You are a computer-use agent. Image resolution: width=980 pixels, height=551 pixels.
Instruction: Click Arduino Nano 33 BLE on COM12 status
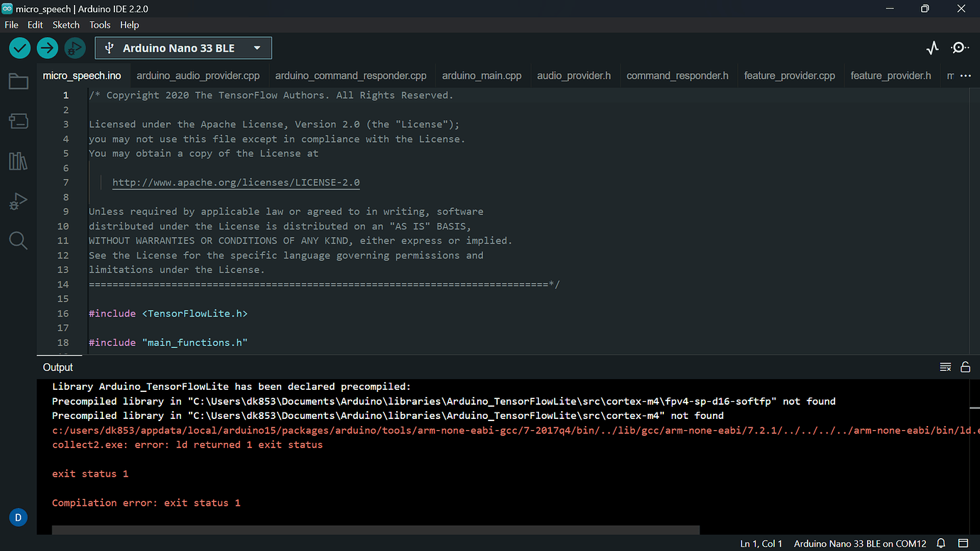pos(860,544)
